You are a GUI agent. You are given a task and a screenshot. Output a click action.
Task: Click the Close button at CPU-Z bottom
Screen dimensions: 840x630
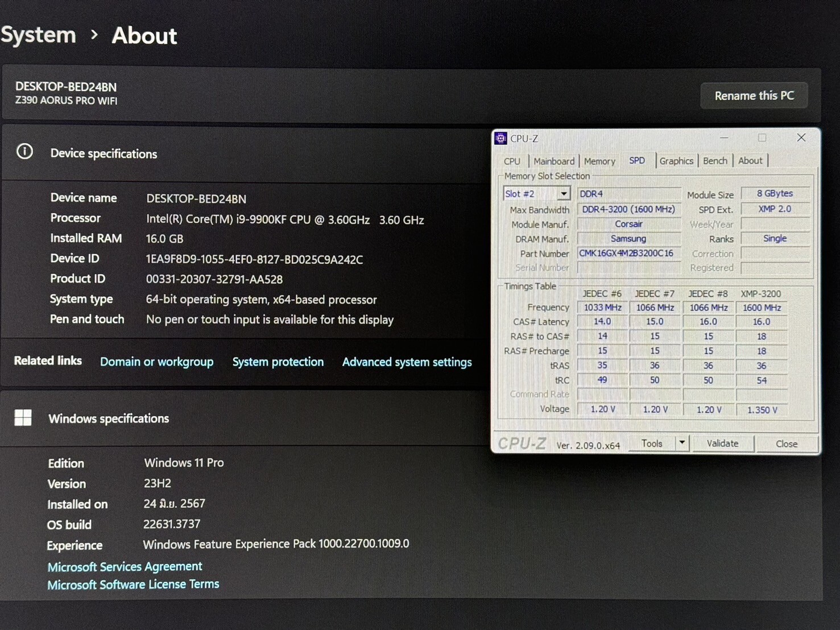coord(787,444)
